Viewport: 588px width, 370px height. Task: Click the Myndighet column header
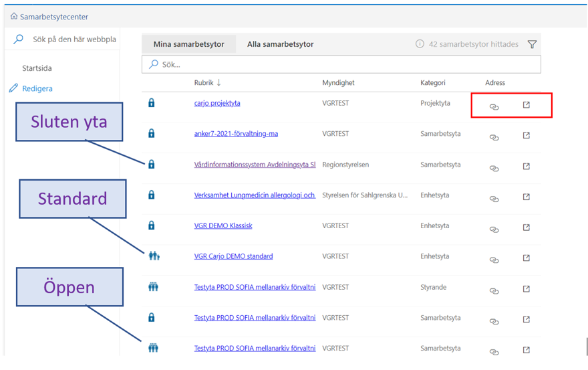pos(338,83)
